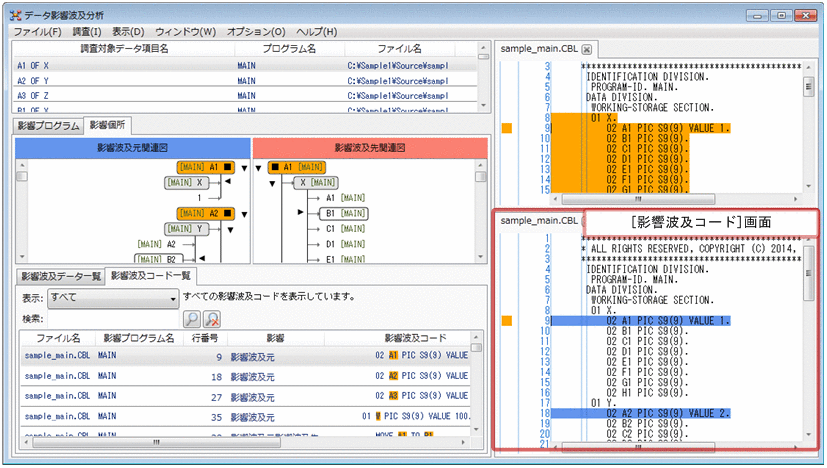The height and width of the screenshot is (468, 827).
Task: Open the オプション(O) menu
Action: (x=256, y=32)
